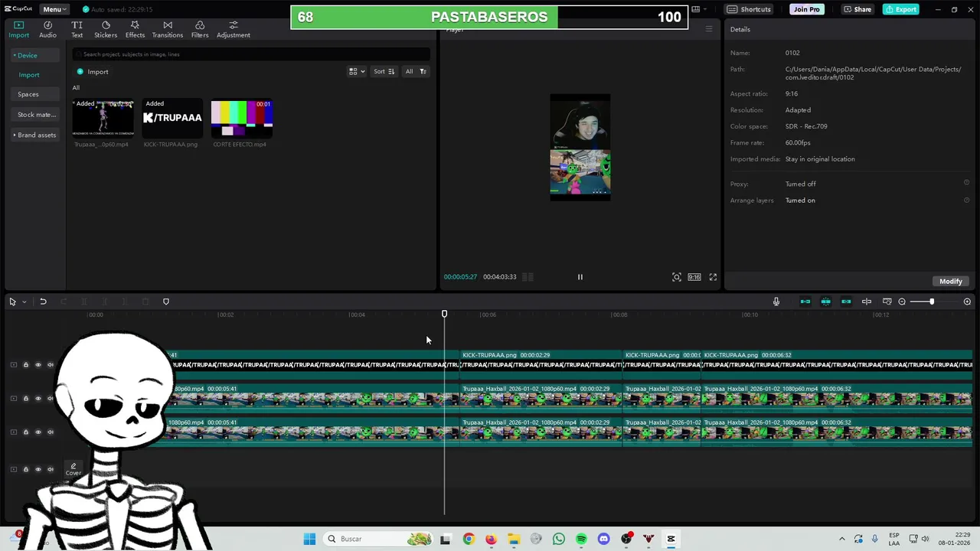Zoom in the timeline

(x=967, y=302)
